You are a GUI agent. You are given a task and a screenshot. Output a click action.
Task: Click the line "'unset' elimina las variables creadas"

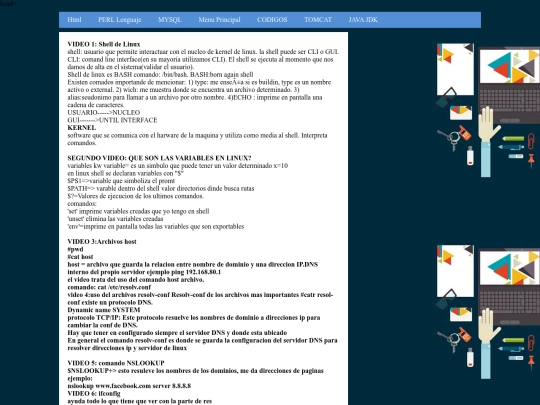point(115,219)
